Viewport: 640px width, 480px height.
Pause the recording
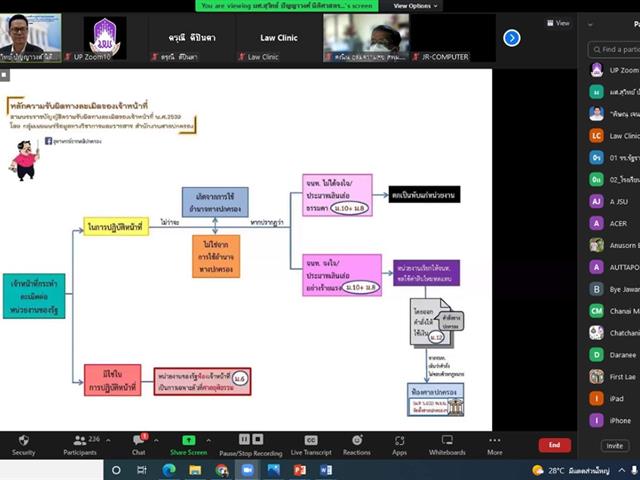pos(244,439)
